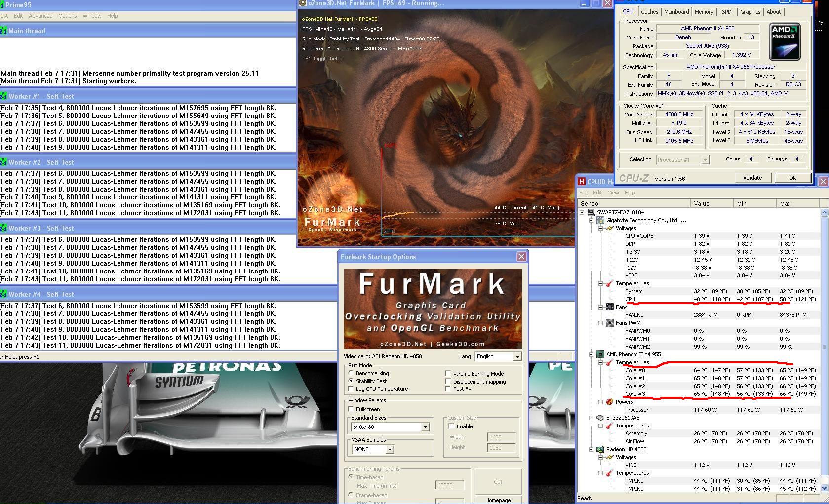The image size is (829, 504).
Task: Click the Fans icon in HWMonitor
Action: tap(610, 307)
